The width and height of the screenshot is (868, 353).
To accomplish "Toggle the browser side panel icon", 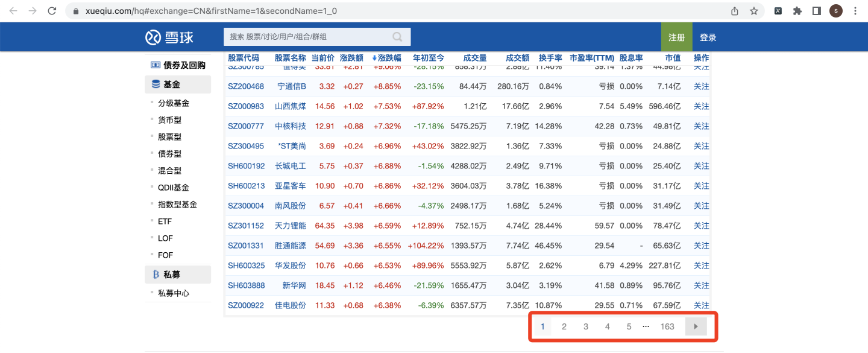I will (x=817, y=11).
